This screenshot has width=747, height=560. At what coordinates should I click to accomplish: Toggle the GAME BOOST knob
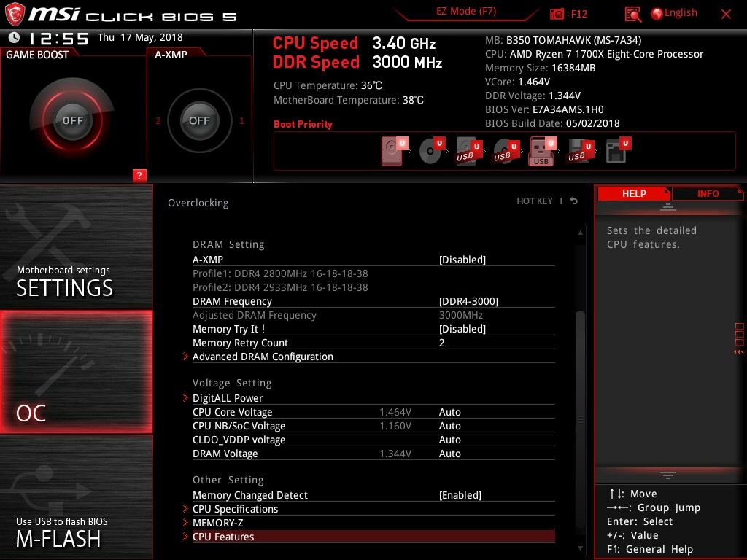click(72, 120)
